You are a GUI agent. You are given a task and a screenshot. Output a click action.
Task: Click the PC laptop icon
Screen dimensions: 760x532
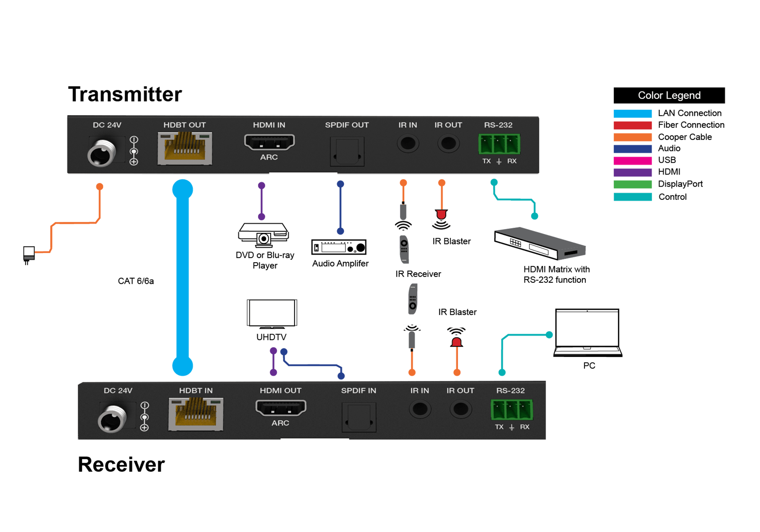(587, 333)
